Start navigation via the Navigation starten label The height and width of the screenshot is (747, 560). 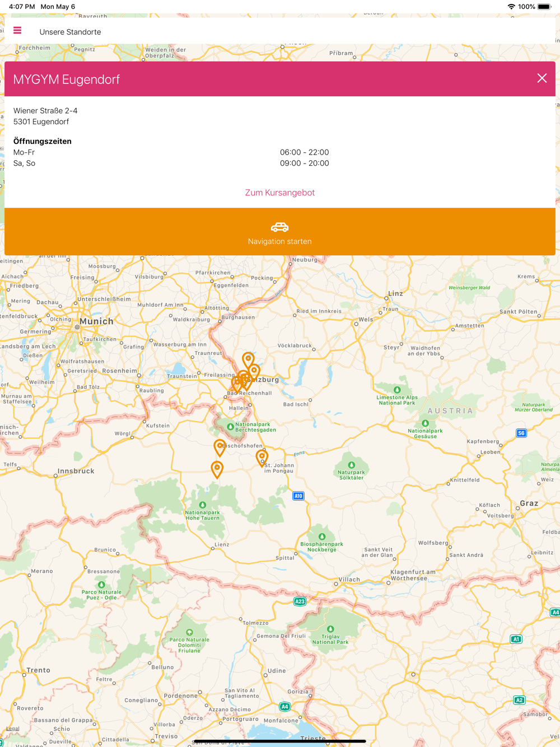(x=280, y=241)
